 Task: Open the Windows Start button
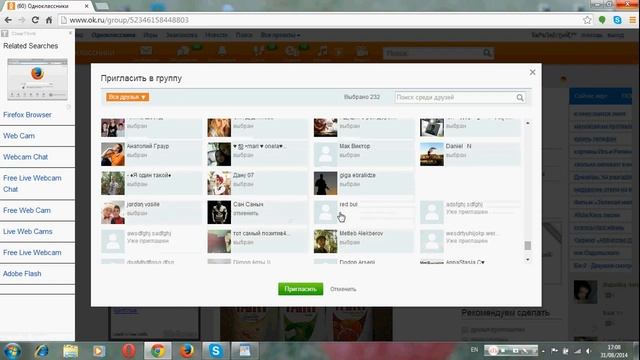coord(12,351)
